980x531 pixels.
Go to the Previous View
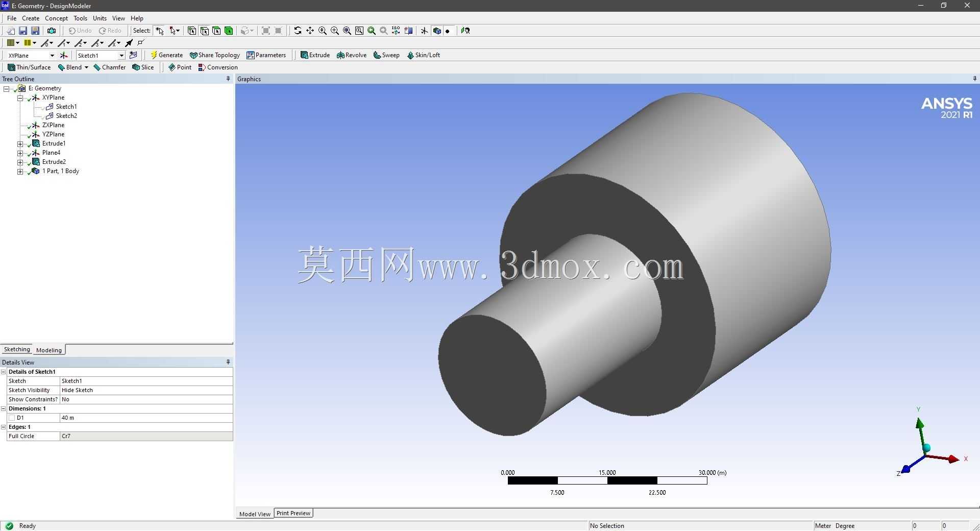(x=372, y=31)
